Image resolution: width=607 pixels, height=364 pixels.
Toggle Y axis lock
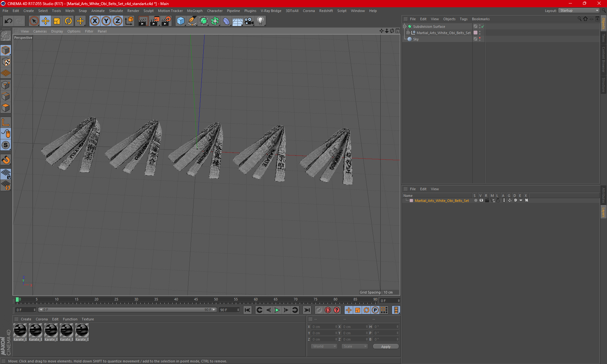pos(106,21)
